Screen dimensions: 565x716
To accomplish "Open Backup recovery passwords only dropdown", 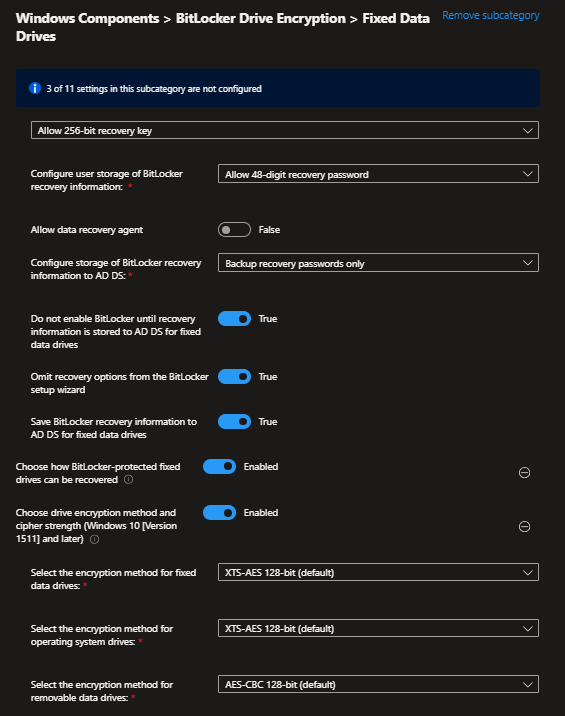I will (x=378, y=263).
